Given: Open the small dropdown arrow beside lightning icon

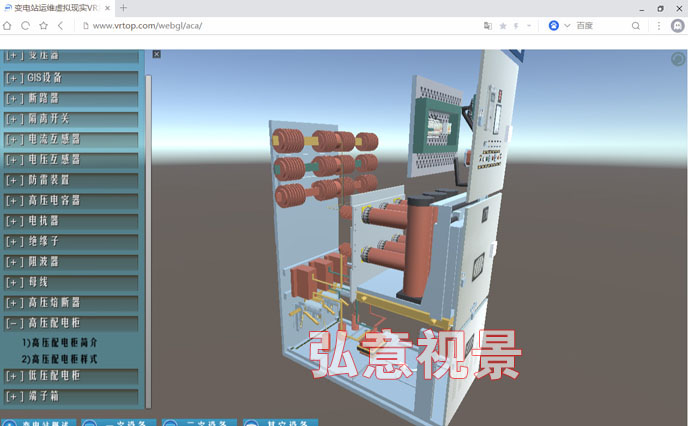Looking at the screenshot, I should (529, 26).
